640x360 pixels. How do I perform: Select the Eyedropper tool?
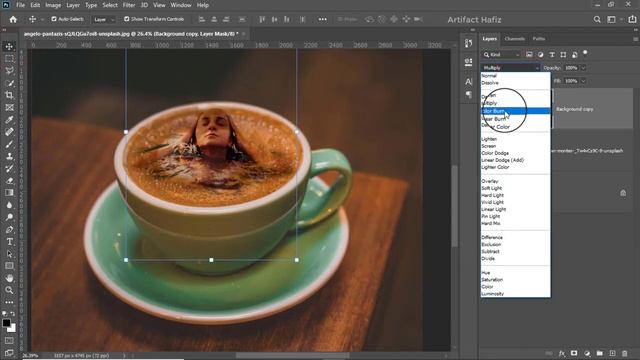(9, 120)
